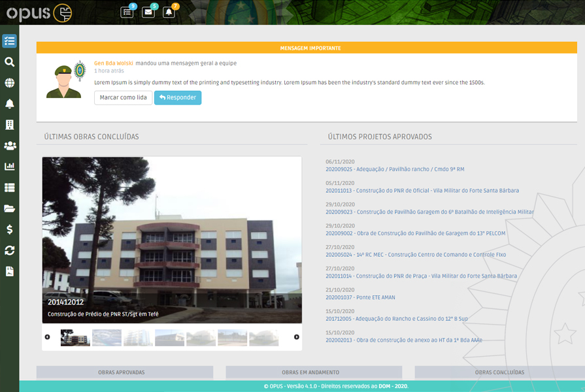The image size is (585, 392).
Task: Click the date 06/11/2020
Action: (x=340, y=162)
